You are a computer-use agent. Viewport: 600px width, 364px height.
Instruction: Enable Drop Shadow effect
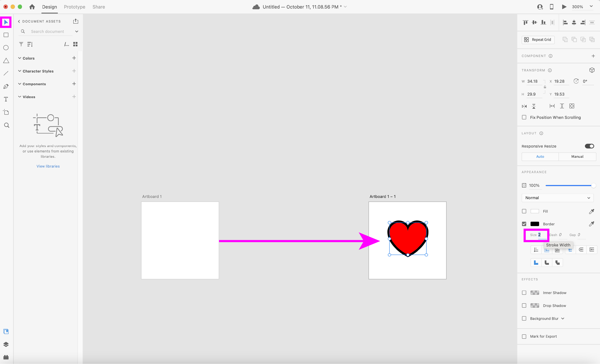[x=524, y=306]
